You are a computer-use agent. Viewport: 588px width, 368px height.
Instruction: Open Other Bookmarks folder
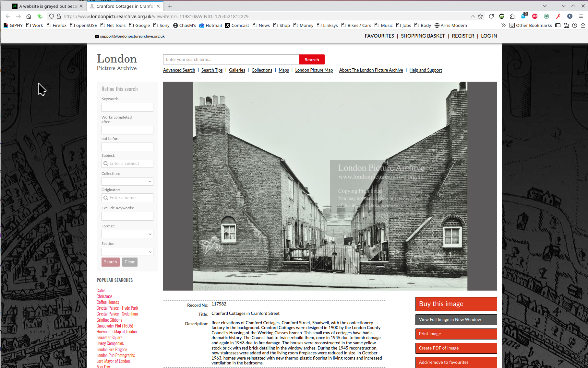[531, 25]
